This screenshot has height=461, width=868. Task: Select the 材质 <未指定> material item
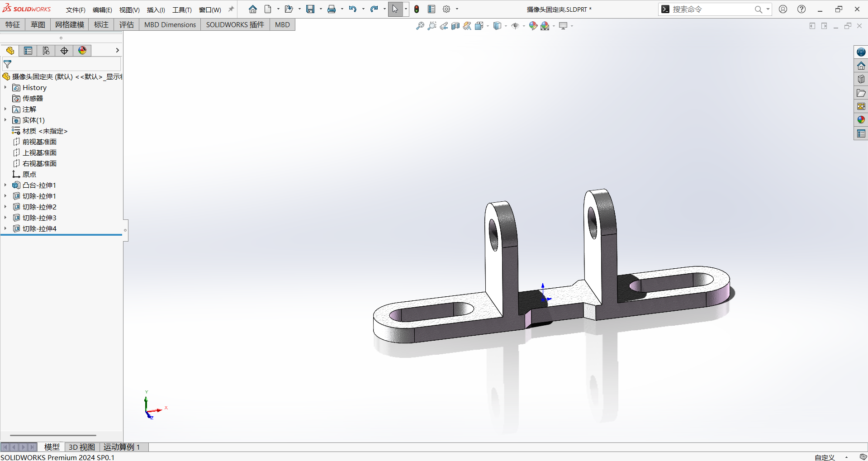tap(40, 131)
